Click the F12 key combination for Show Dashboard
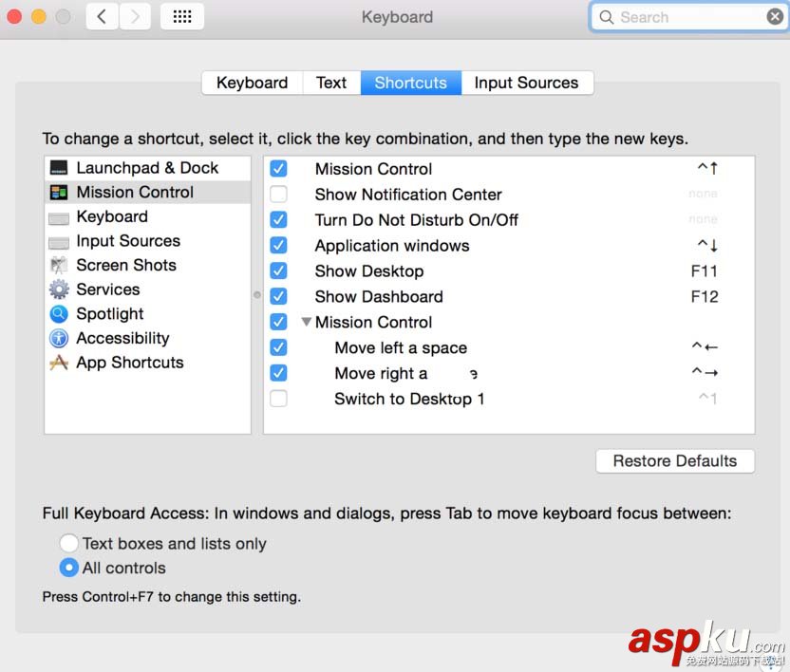 pos(704,297)
